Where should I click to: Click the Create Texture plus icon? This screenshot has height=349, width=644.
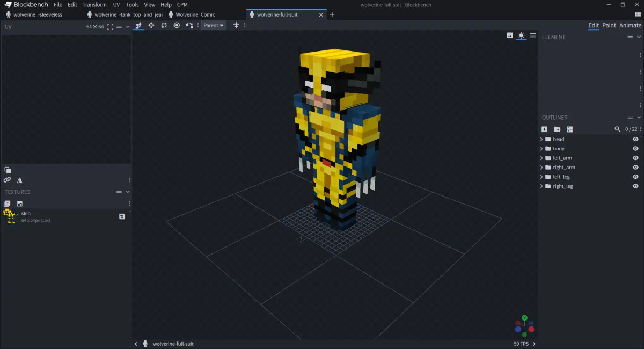7,203
